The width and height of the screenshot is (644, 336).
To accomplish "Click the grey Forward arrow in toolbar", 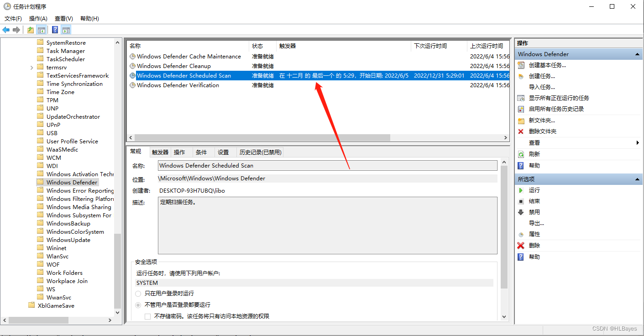I will 16,30.
